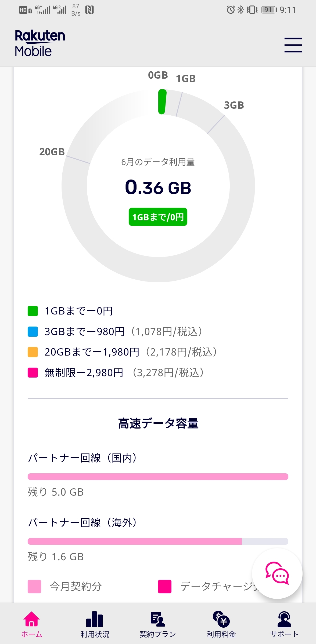The height and width of the screenshot is (644, 316).
Task: Tap the battery indicator in status bar
Action: point(269,10)
